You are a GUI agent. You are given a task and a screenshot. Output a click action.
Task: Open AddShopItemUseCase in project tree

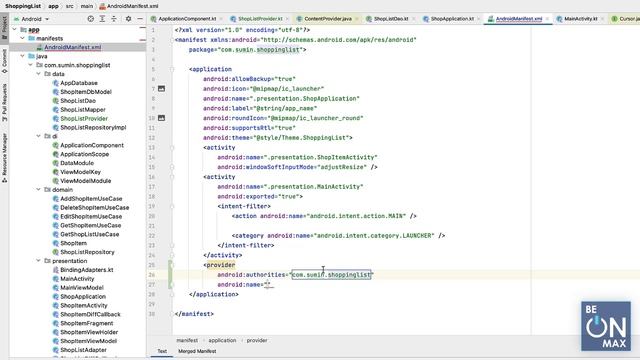point(91,199)
